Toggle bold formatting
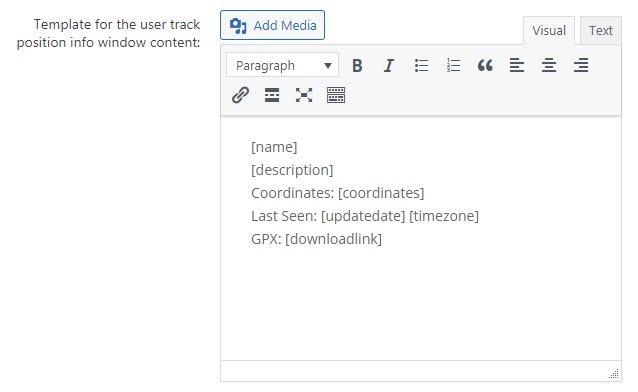This screenshot has height=392, width=638. click(x=357, y=65)
